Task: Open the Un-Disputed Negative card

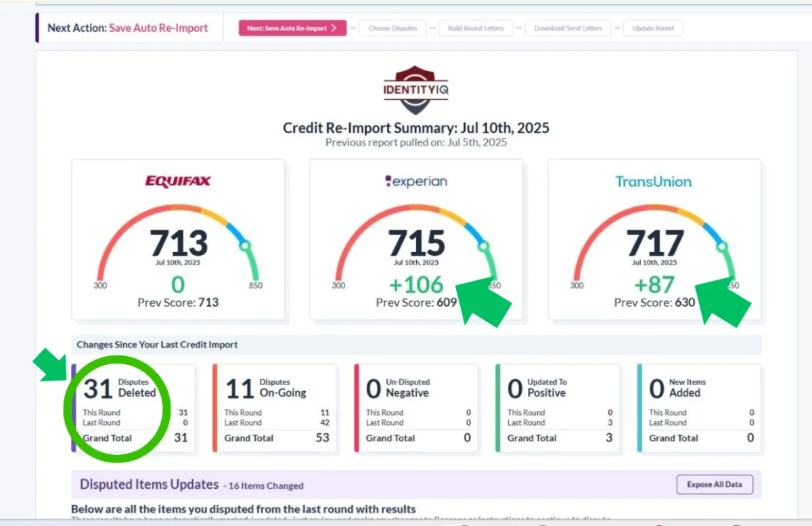Action: (416, 408)
